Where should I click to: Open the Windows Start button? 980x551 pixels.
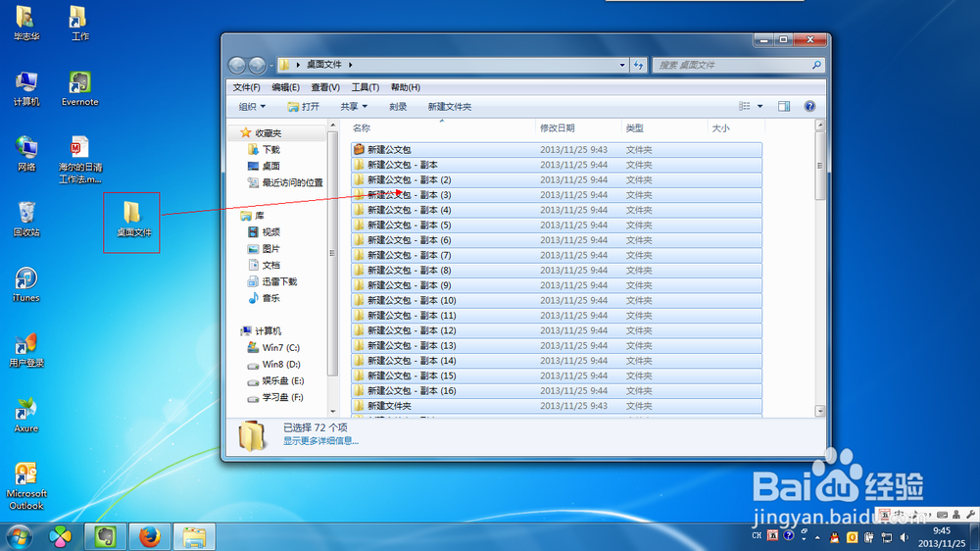(20, 537)
